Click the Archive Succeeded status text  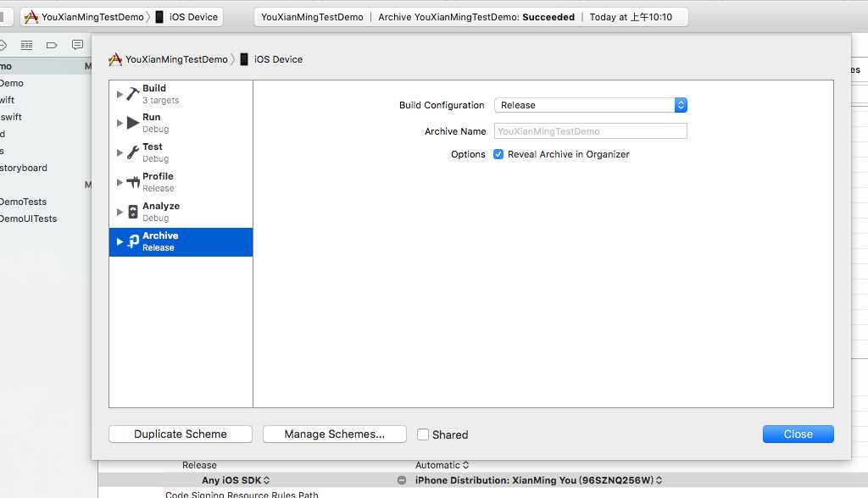point(476,17)
